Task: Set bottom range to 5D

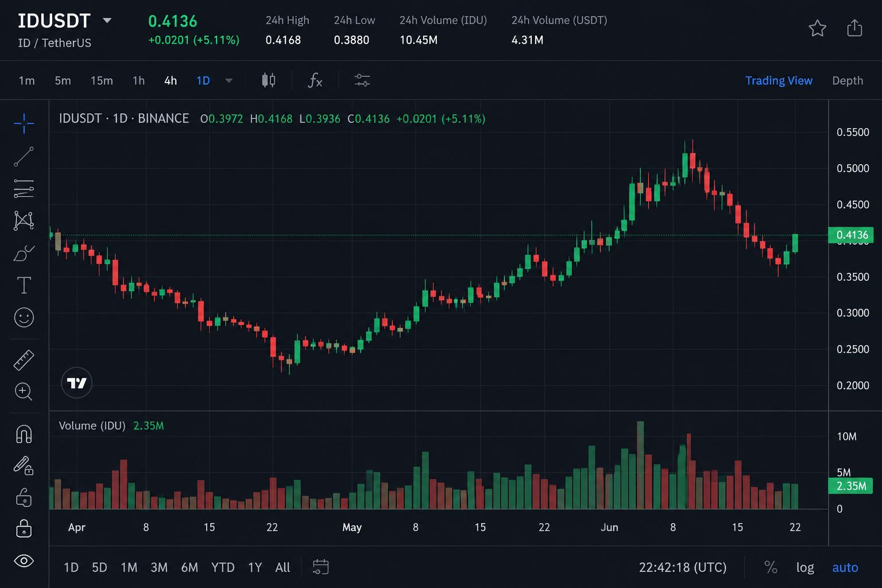Action: pyautogui.click(x=99, y=567)
